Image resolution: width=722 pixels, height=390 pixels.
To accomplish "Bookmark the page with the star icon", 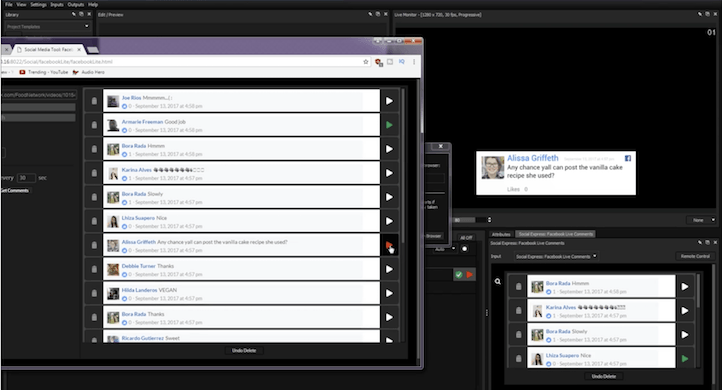I will pyautogui.click(x=366, y=62).
